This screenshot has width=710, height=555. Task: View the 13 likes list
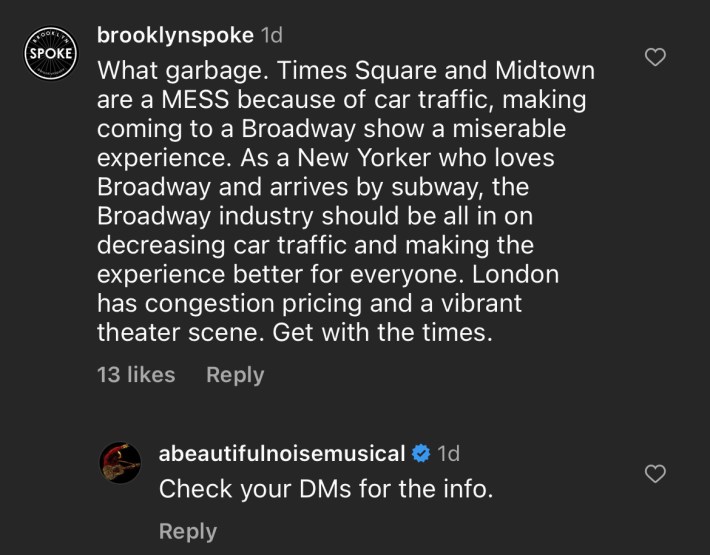136,375
